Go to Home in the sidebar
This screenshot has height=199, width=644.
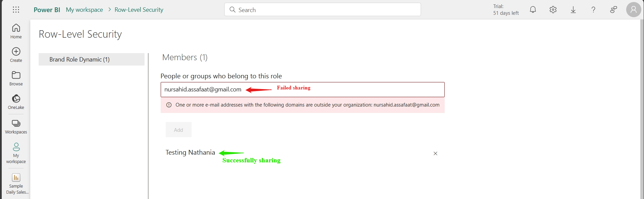click(x=16, y=31)
